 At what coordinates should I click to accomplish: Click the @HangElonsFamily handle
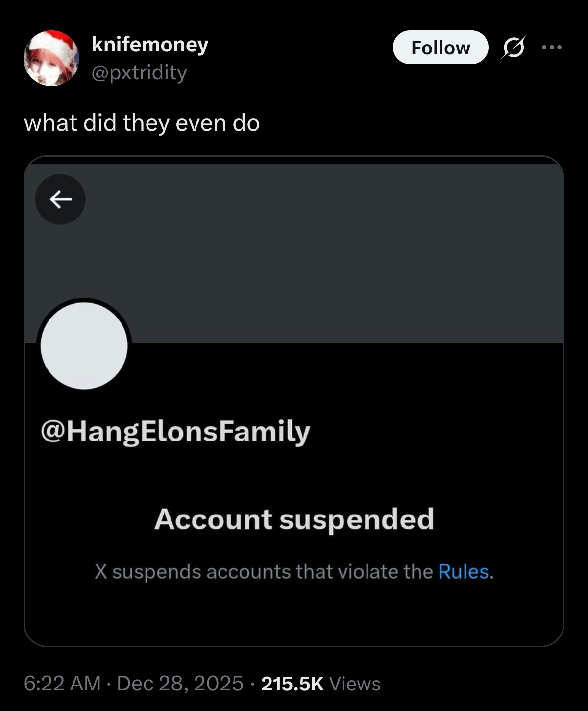[x=175, y=431]
